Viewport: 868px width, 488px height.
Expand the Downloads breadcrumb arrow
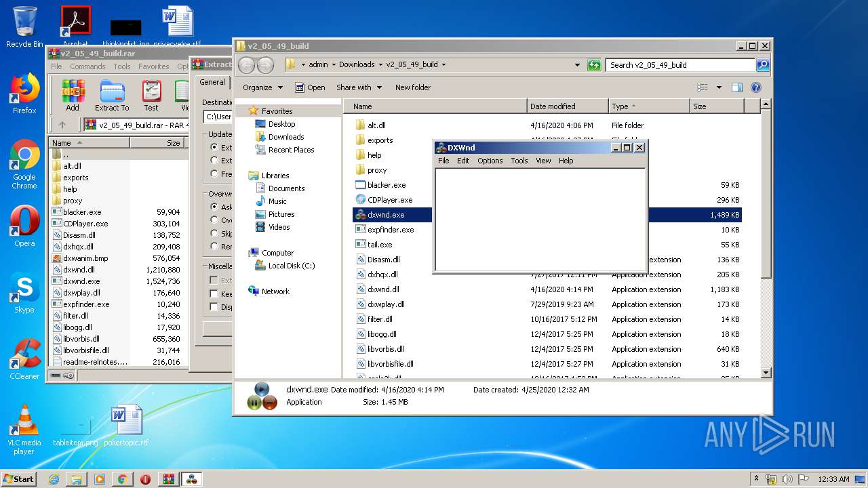[x=380, y=65]
